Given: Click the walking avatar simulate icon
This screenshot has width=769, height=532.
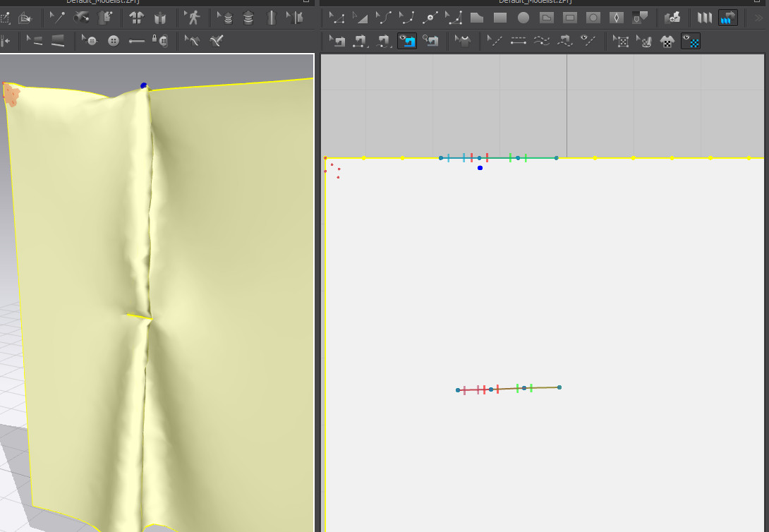Looking at the screenshot, I should (192, 17).
